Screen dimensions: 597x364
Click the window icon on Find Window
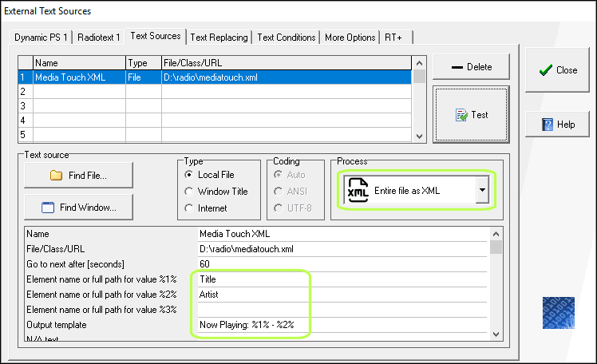coord(48,208)
